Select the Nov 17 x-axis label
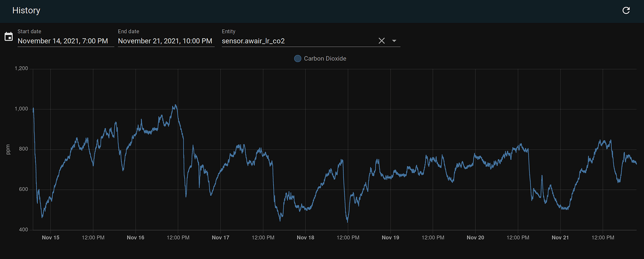644x259 pixels. click(220, 238)
